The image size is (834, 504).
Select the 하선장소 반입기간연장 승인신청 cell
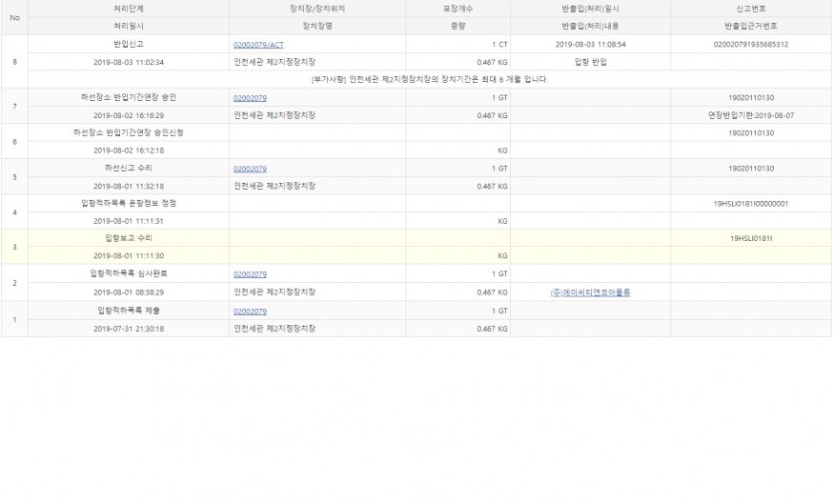point(129,133)
